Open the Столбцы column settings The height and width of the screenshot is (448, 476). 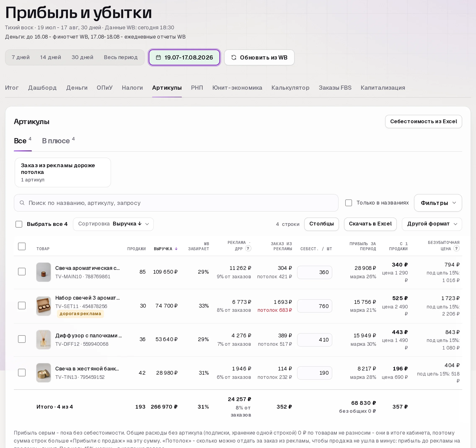click(321, 224)
